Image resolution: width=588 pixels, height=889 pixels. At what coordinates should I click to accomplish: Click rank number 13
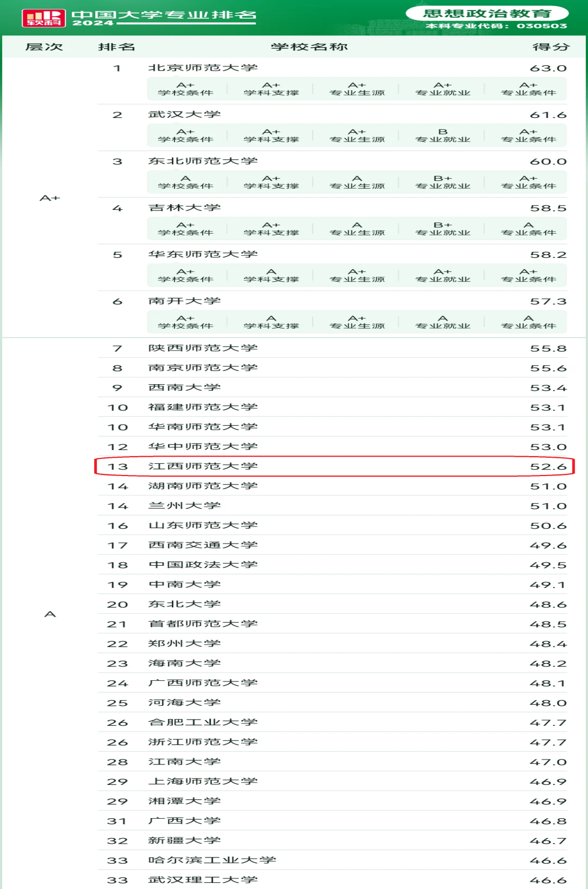click(117, 467)
